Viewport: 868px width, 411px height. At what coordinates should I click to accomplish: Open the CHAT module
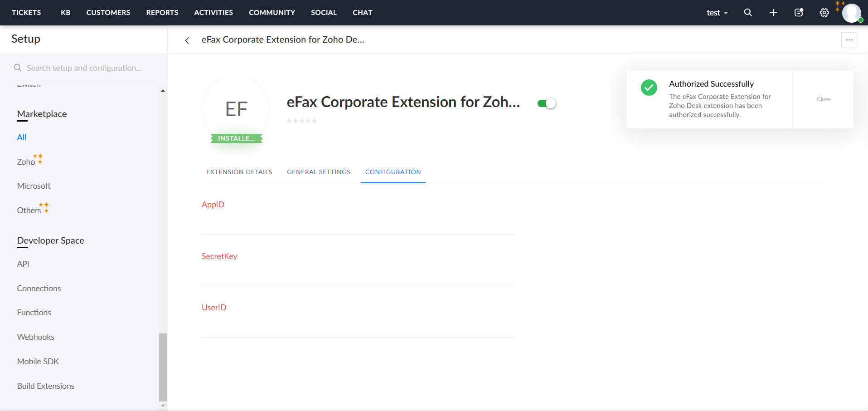pyautogui.click(x=363, y=13)
